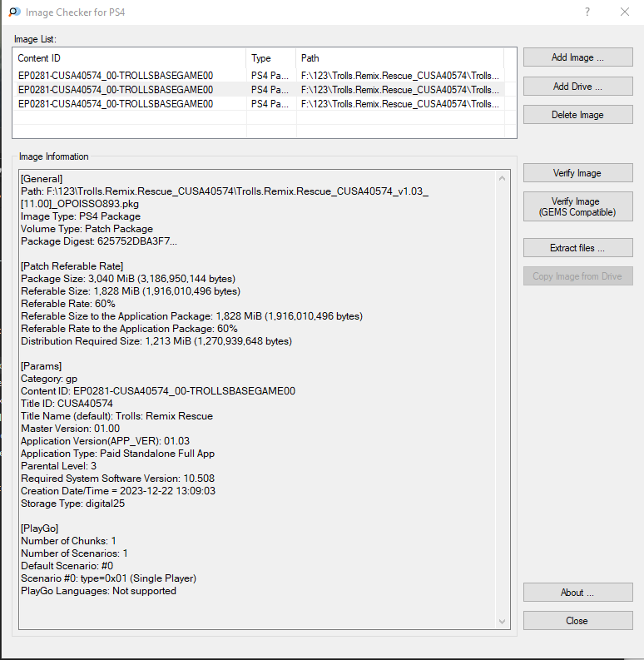The image size is (644, 660).
Task: Click the help question mark button
Action: (587, 12)
